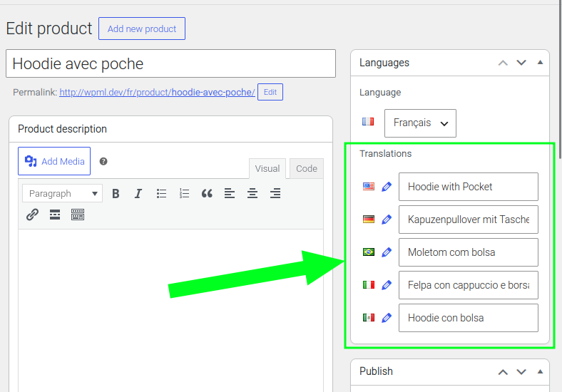This screenshot has height=392, width=562.
Task: Insert a numbered list
Action: [x=184, y=193]
